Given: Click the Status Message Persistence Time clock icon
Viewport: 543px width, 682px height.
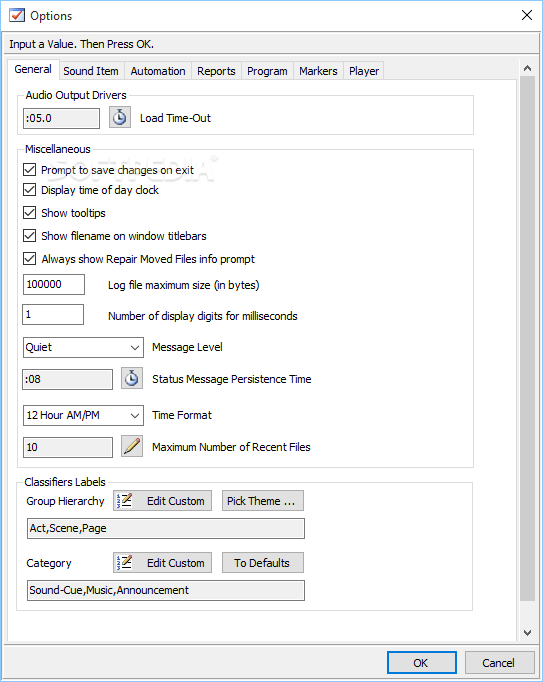Looking at the screenshot, I should click(132, 378).
